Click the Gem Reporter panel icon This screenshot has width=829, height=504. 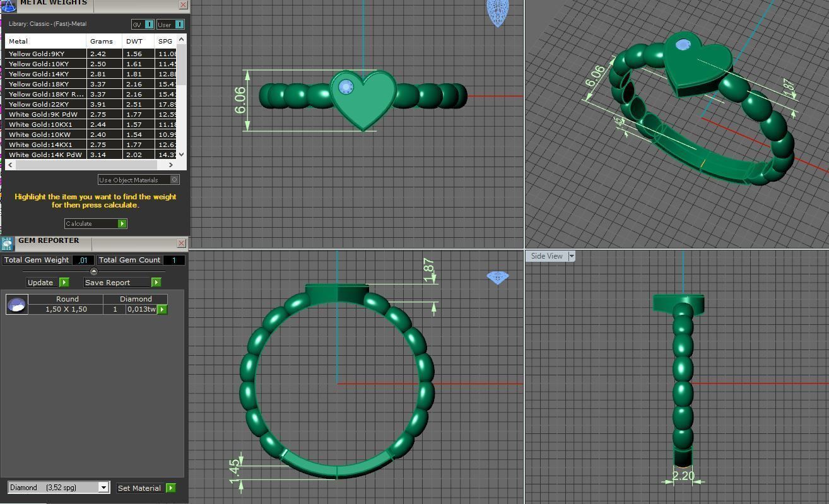pyautogui.click(x=8, y=243)
